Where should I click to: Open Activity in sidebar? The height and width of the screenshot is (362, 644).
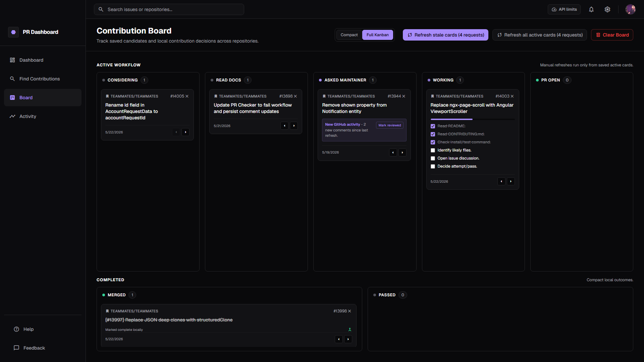point(43,116)
